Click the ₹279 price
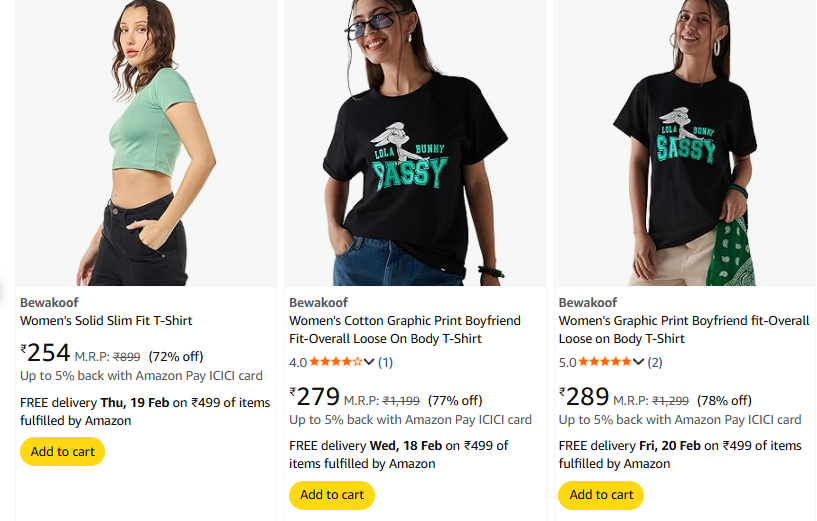Image resolution: width=817 pixels, height=521 pixels. pos(314,397)
